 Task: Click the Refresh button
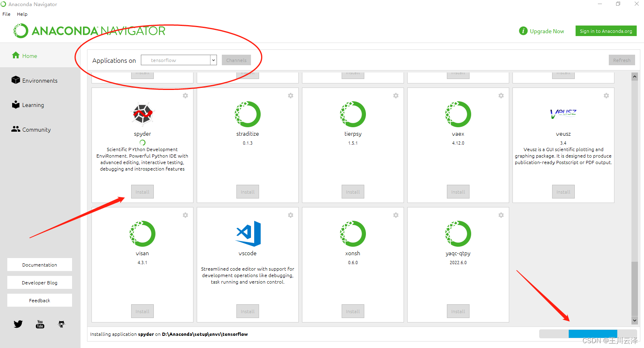[622, 60]
